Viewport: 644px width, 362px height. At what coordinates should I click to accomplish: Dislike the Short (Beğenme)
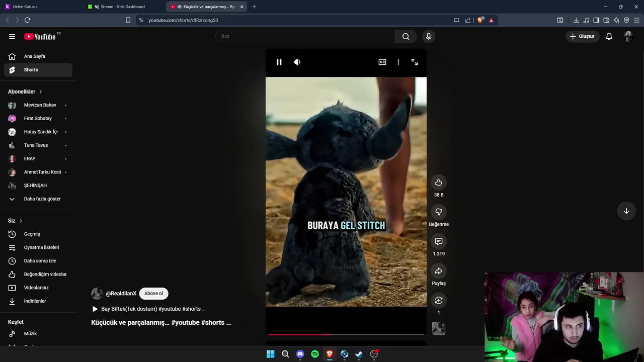pos(439,212)
